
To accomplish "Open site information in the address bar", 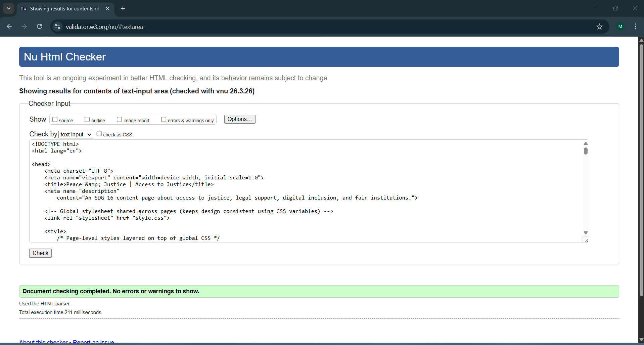I will [x=57, y=27].
